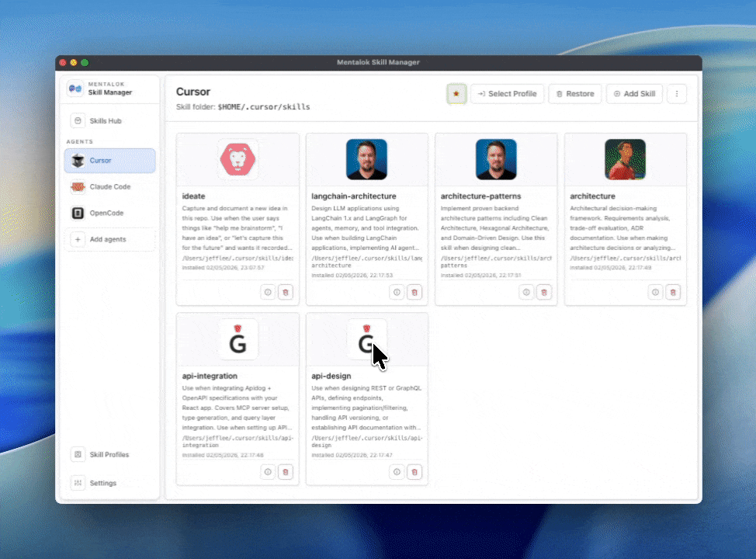Click the api-design installed date line
Viewport: 756px width, 559px height.
[352, 455]
